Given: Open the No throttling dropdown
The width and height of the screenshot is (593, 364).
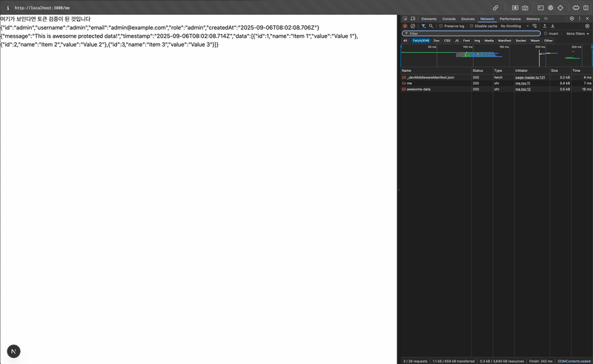Looking at the screenshot, I should tap(514, 26).
